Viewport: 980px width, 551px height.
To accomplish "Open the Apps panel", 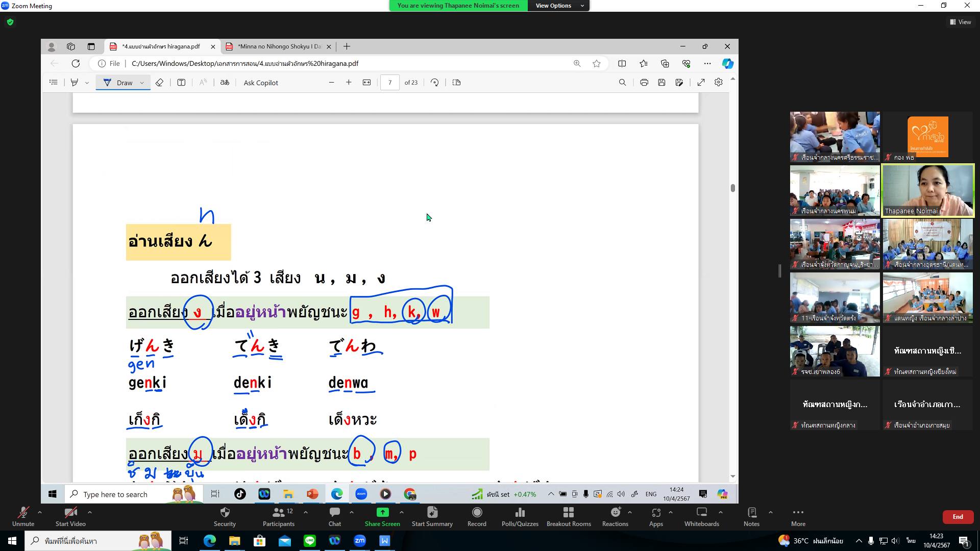I will click(656, 516).
